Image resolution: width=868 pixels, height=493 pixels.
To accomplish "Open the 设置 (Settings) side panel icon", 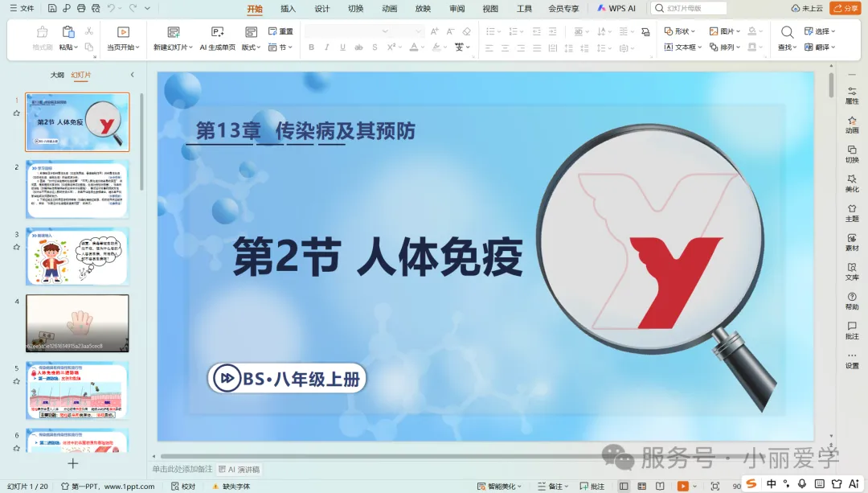I will [x=852, y=360].
